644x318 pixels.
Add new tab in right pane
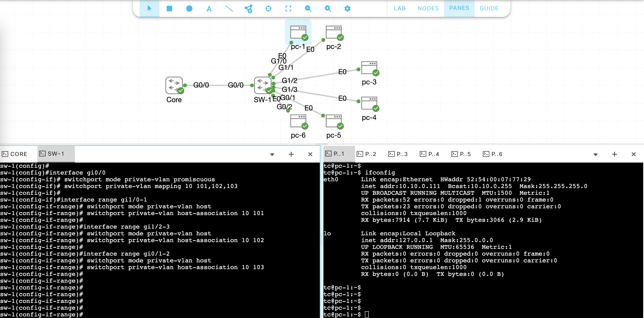[614, 154]
